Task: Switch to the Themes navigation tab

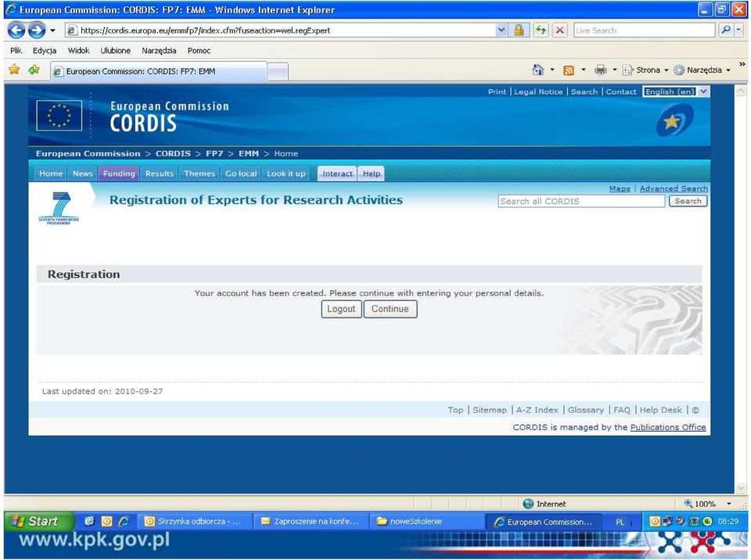Action: (199, 174)
